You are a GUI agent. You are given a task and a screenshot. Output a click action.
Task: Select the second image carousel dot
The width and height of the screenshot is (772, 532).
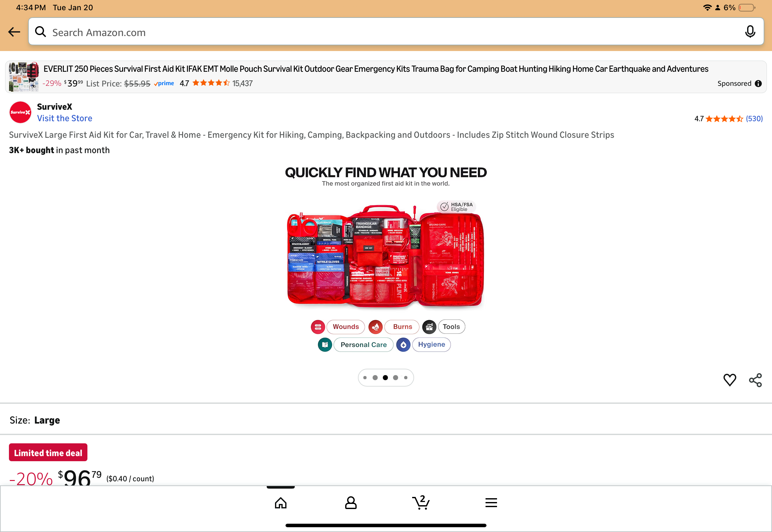[375, 378]
